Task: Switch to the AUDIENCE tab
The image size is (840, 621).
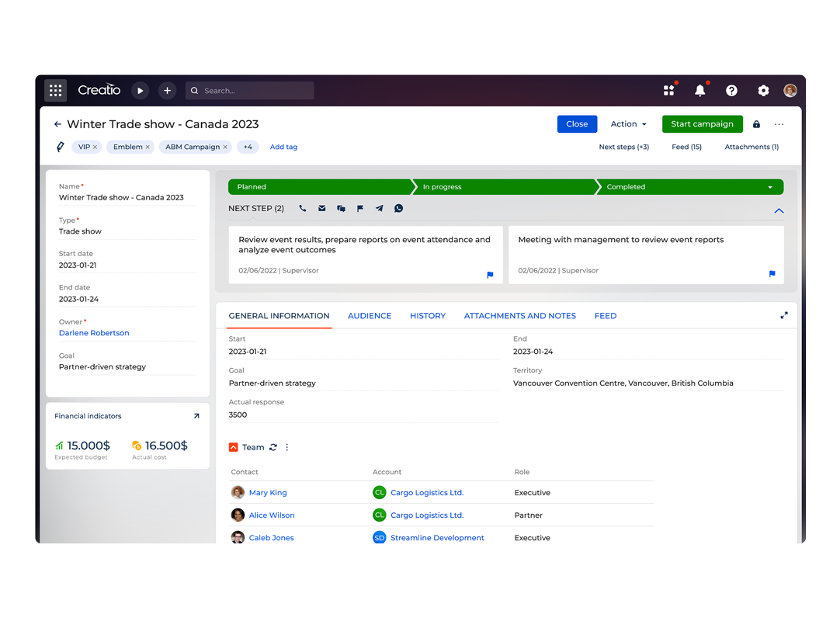Action: [x=369, y=315]
